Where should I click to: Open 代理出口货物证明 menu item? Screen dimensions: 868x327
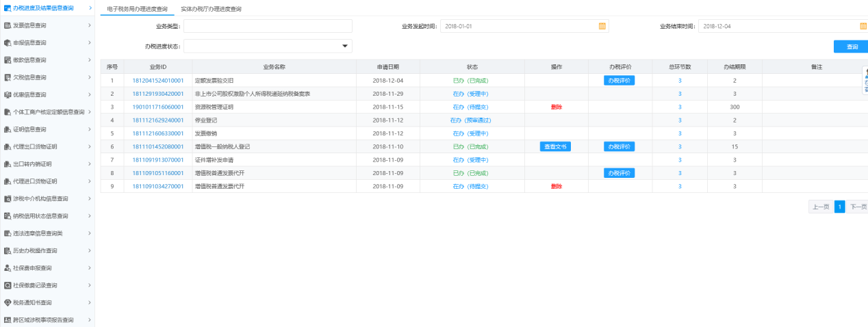click(x=47, y=146)
